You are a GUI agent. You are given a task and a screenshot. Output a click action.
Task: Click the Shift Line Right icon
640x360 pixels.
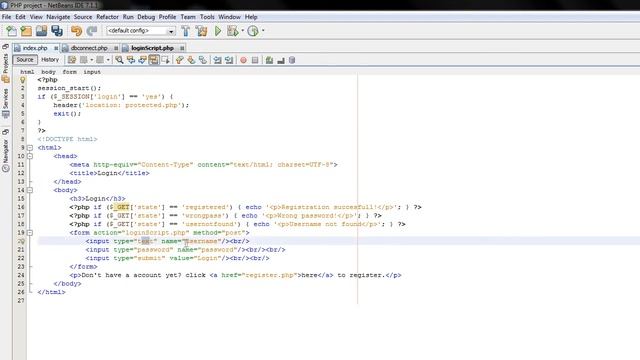pos(229,60)
